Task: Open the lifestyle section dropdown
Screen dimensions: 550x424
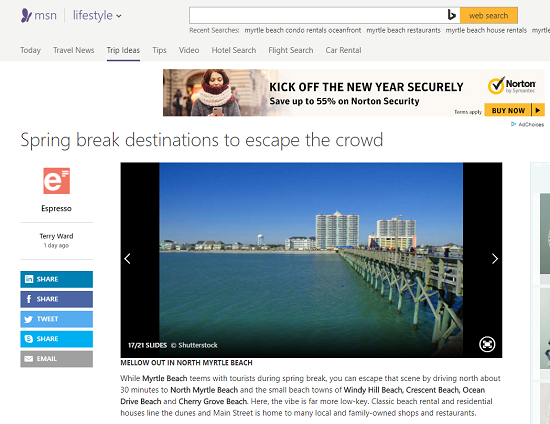Action: (x=97, y=15)
